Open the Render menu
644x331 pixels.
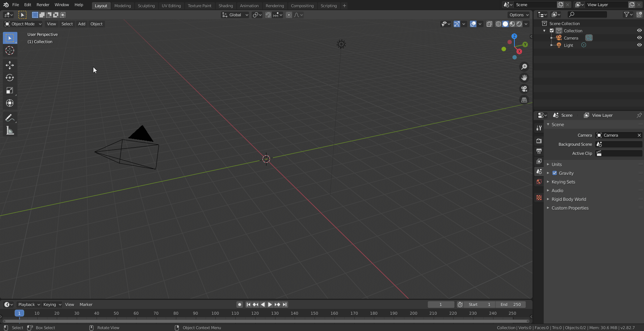[x=43, y=5]
